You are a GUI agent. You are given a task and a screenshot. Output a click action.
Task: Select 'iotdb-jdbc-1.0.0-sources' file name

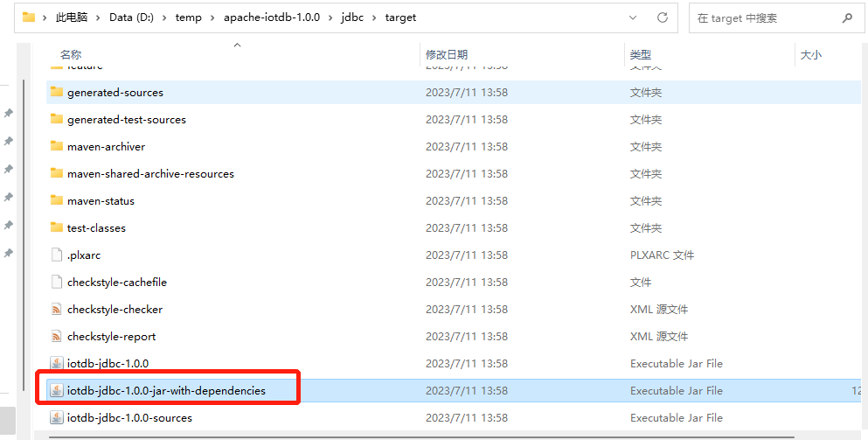129,418
